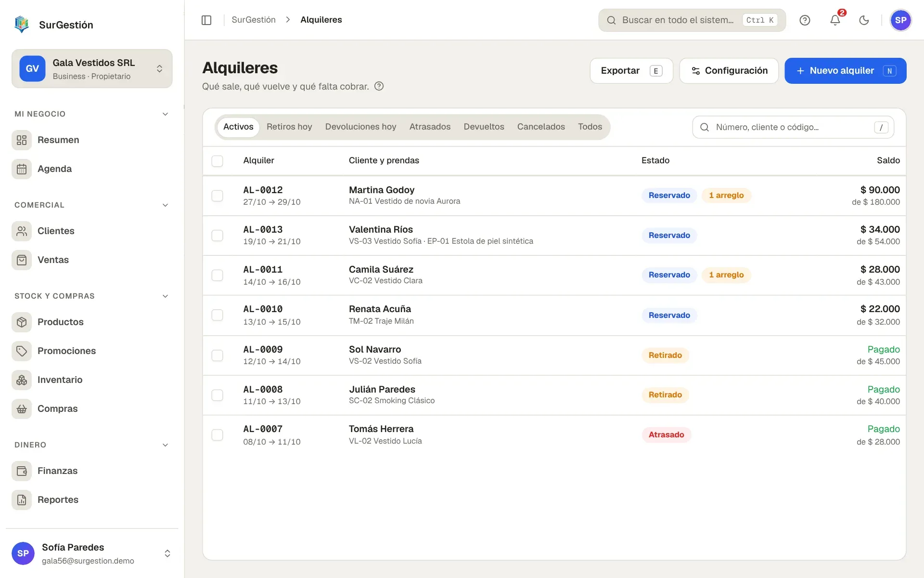The width and height of the screenshot is (924, 578).
Task: Switch to the Retiros hoy tab
Action: 289,127
